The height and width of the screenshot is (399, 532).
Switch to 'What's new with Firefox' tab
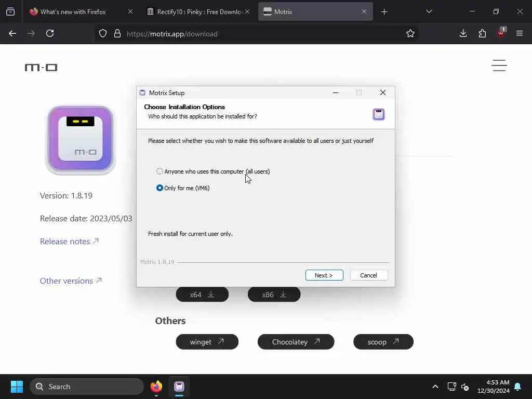tap(73, 12)
